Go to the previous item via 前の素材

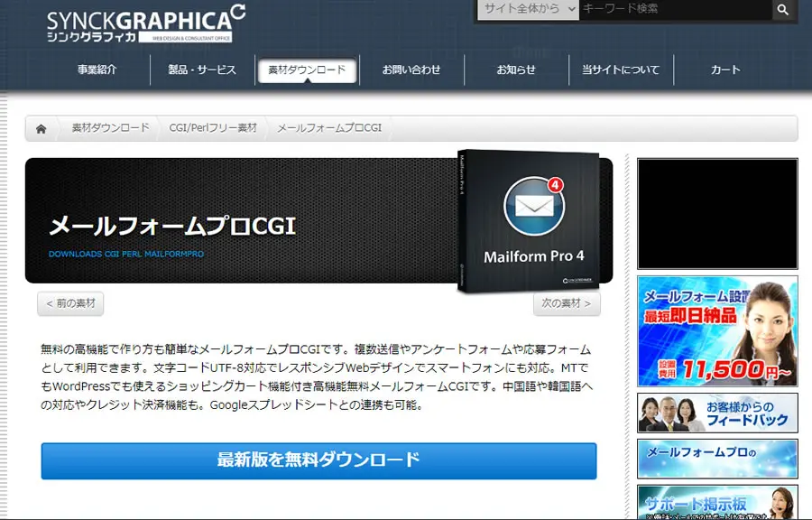70,303
